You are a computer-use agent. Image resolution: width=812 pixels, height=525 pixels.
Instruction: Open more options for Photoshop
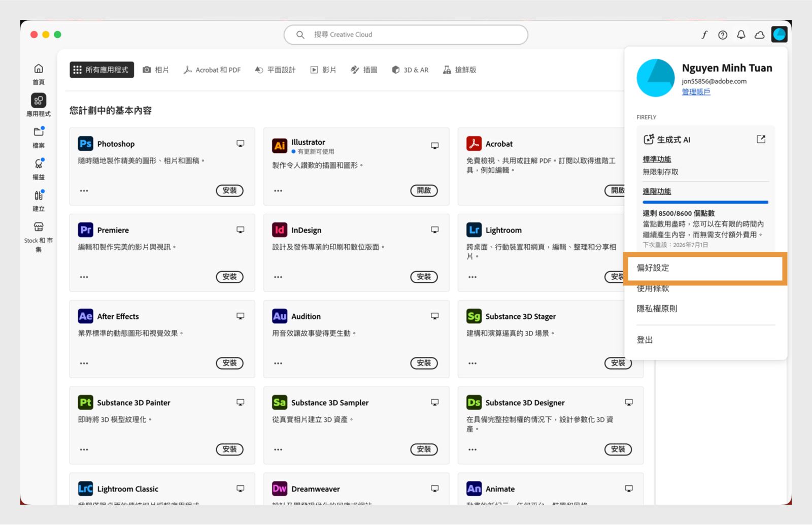click(84, 191)
